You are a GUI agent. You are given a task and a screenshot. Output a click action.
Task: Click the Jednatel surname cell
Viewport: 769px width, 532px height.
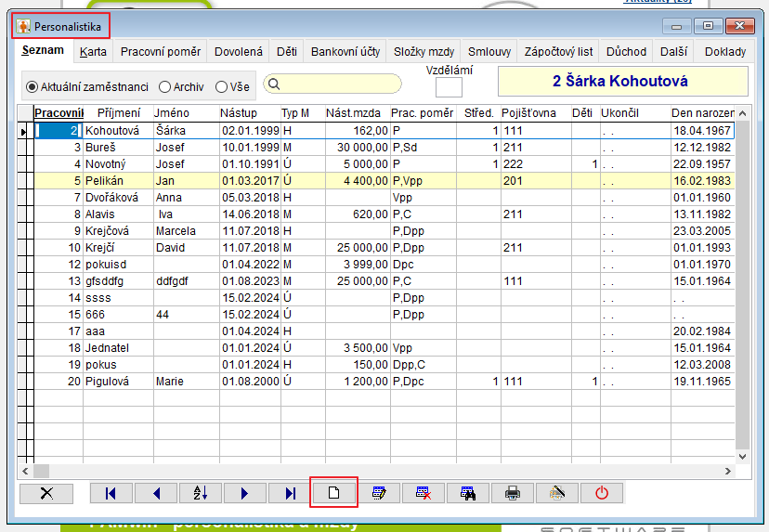pyautogui.click(x=118, y=348)
